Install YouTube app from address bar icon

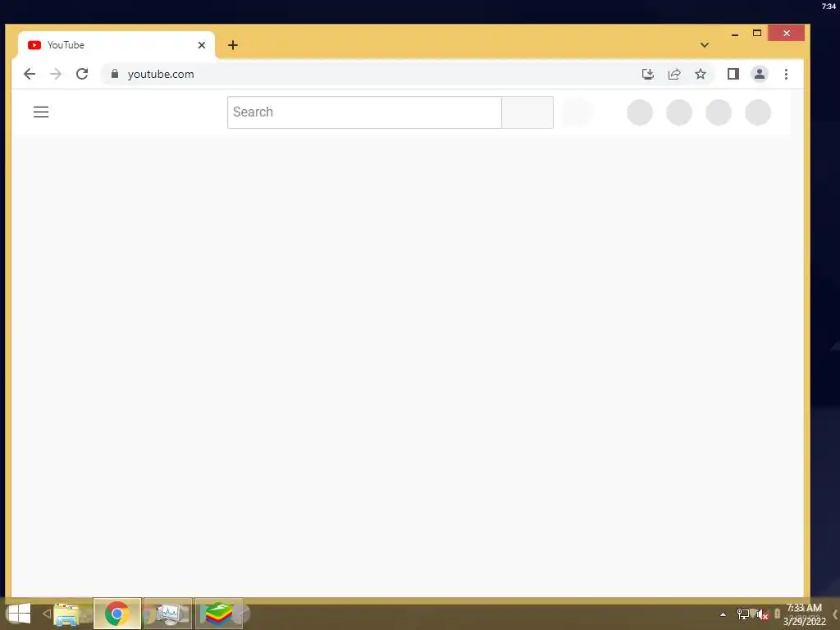(x=648, y=74)
